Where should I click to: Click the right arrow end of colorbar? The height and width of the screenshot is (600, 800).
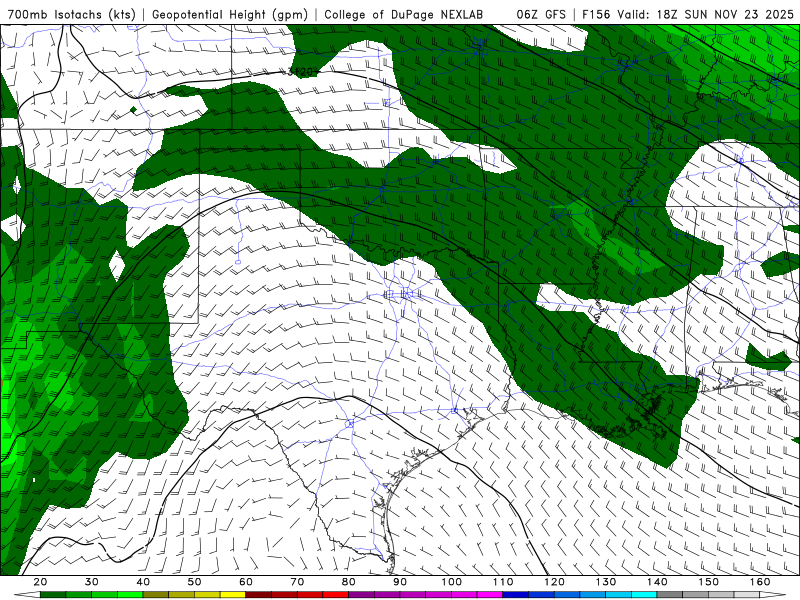tap(773, 595)
